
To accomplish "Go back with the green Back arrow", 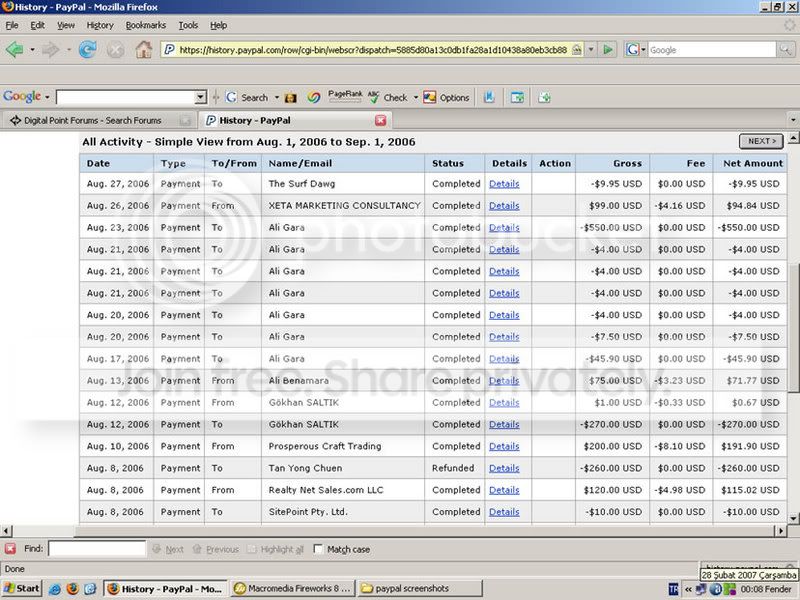I will point(15,49).
